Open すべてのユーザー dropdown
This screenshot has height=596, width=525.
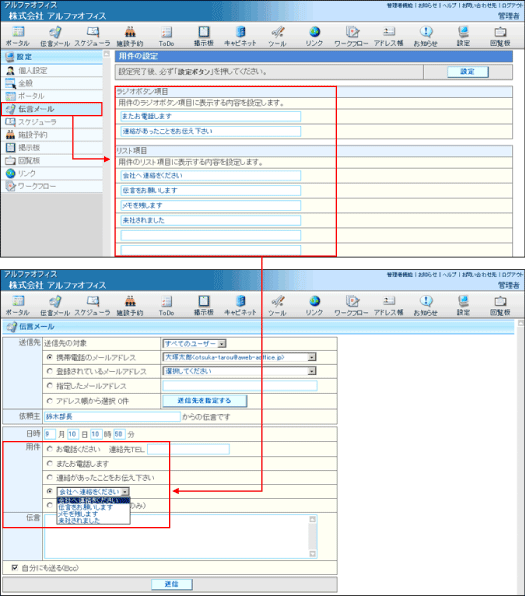coord(194,344)
